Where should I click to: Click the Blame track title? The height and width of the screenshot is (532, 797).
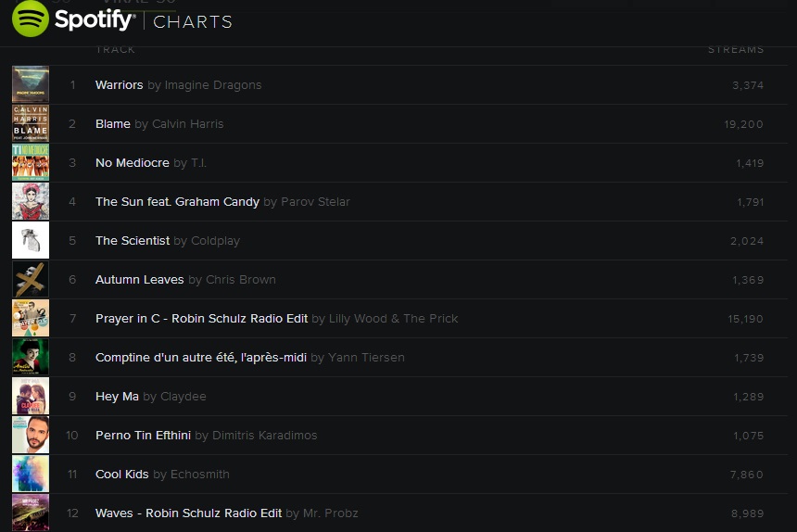pyautogui.click(x=113, y=124)
